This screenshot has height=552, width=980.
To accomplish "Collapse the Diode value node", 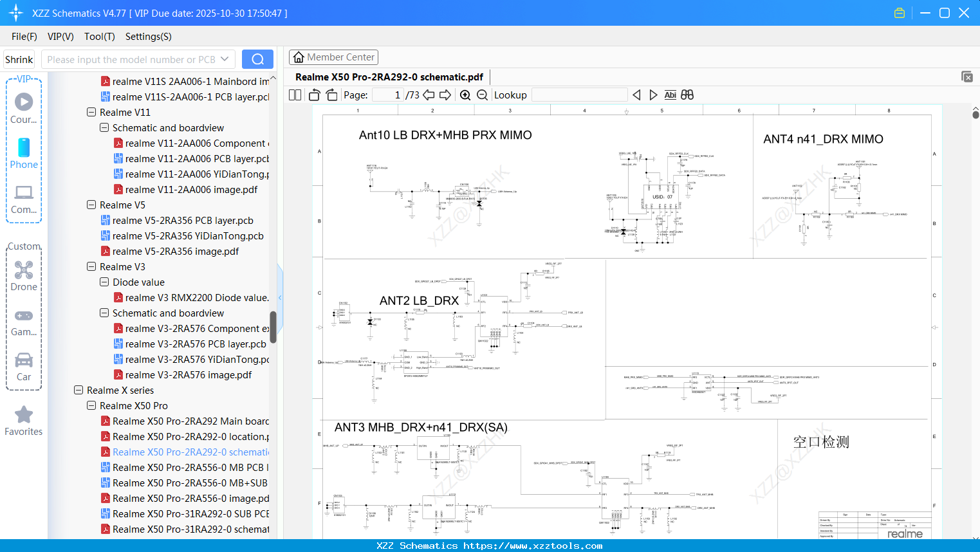I will coord(104,282).
